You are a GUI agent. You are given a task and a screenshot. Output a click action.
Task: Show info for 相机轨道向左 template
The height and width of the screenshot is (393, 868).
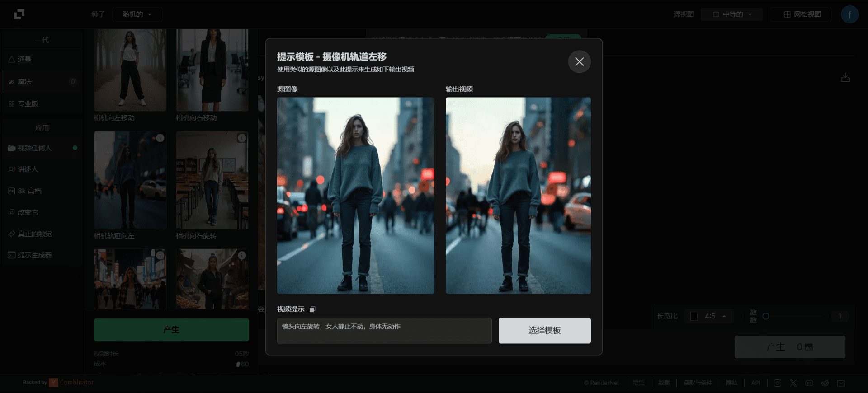[x=160, y=138]
